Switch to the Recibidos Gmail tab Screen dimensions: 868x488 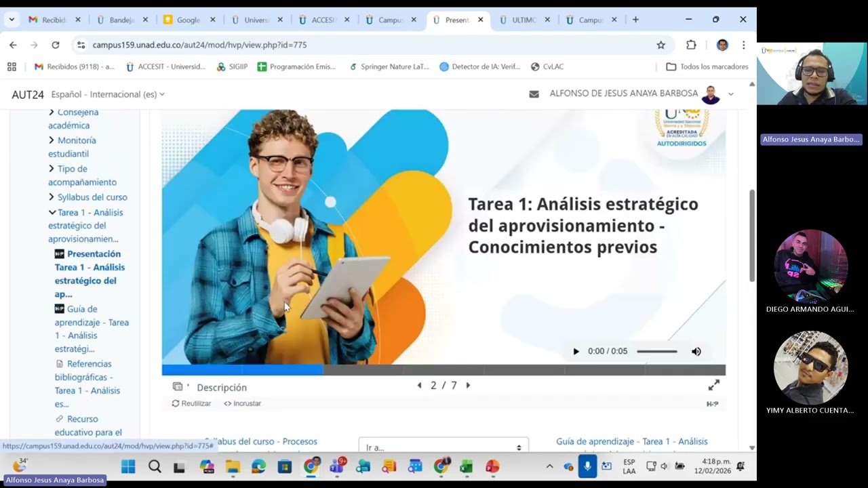tap(53, 20)
